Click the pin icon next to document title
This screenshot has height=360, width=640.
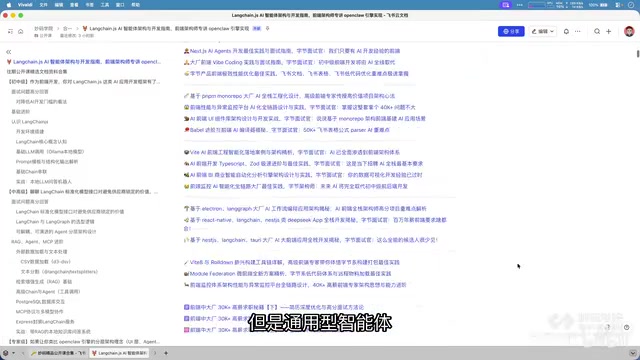pos(267,29)
